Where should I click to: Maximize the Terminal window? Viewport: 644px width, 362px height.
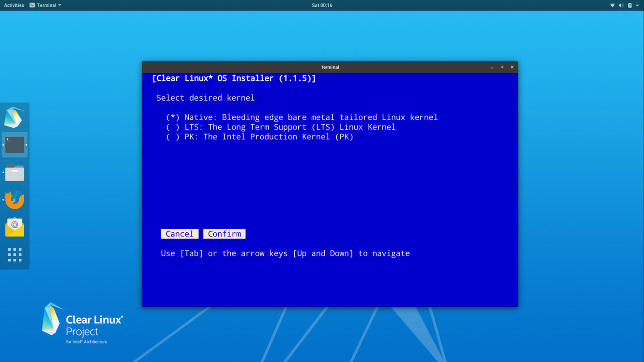(502, 67)
